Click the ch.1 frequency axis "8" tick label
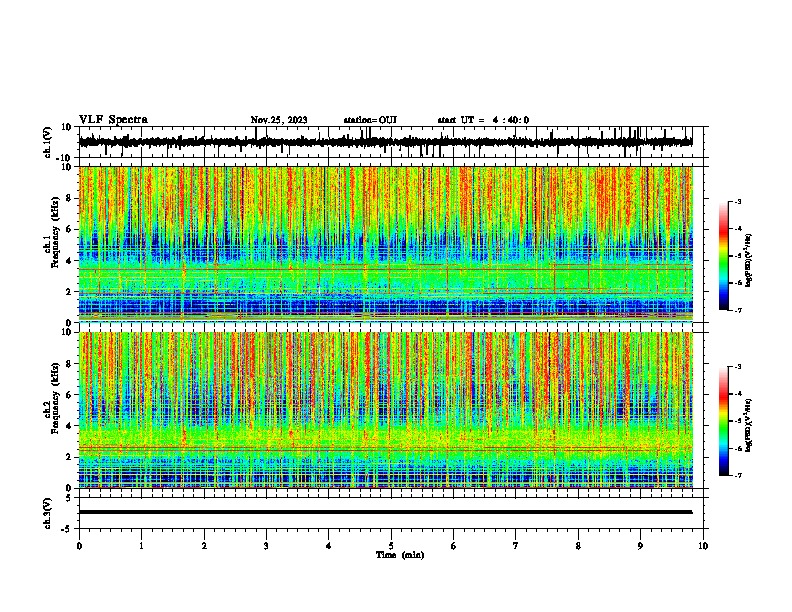This screenshot has height=612, width=792. click(x=69, y=198)
